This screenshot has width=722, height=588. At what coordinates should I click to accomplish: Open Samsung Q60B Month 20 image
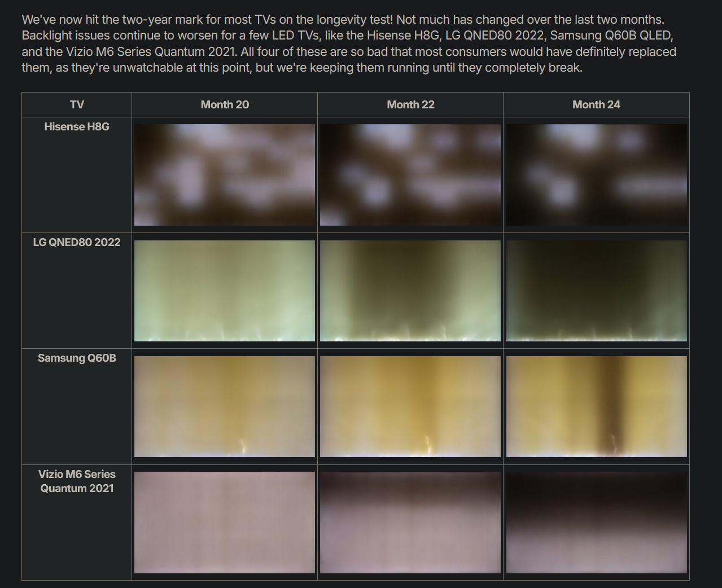tap(225, 406)
